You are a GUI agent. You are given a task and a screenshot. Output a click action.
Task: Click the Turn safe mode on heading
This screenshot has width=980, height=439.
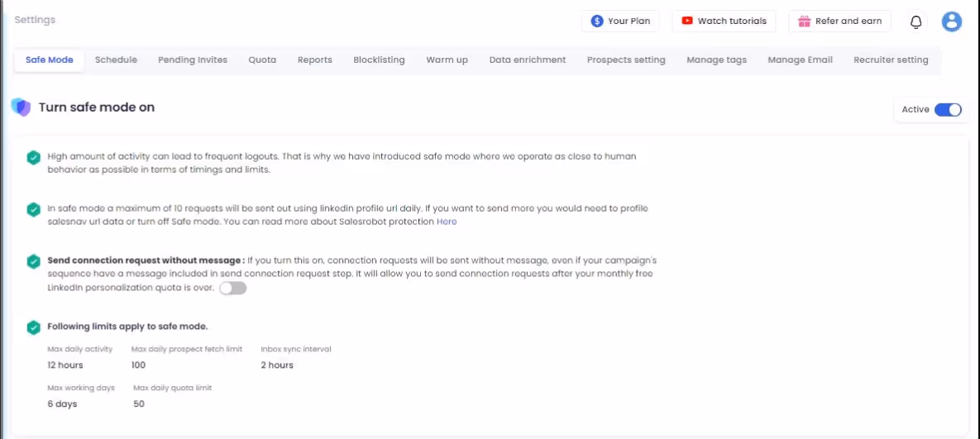pyautogui.click(x=96, y=107)
